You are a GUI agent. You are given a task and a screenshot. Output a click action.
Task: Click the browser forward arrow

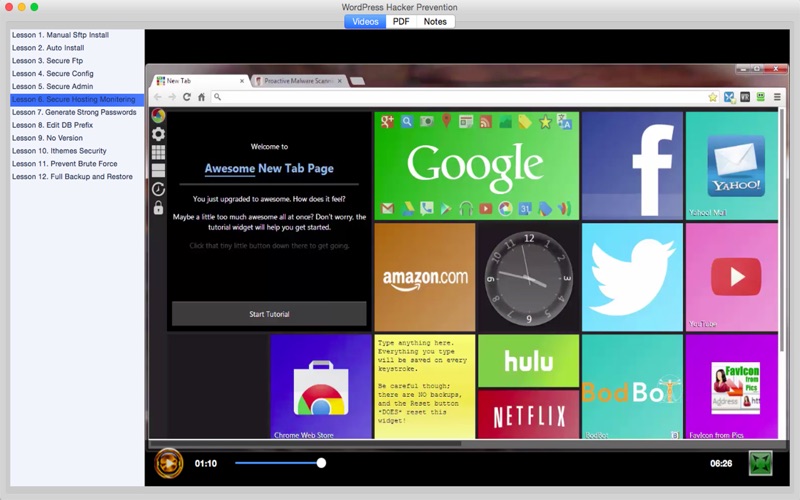(x=172, y=97)
